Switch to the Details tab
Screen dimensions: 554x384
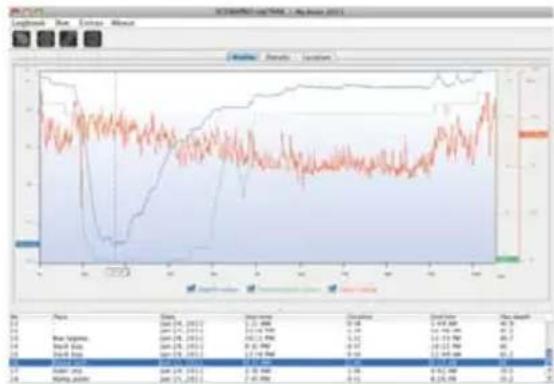click(278, 57)
